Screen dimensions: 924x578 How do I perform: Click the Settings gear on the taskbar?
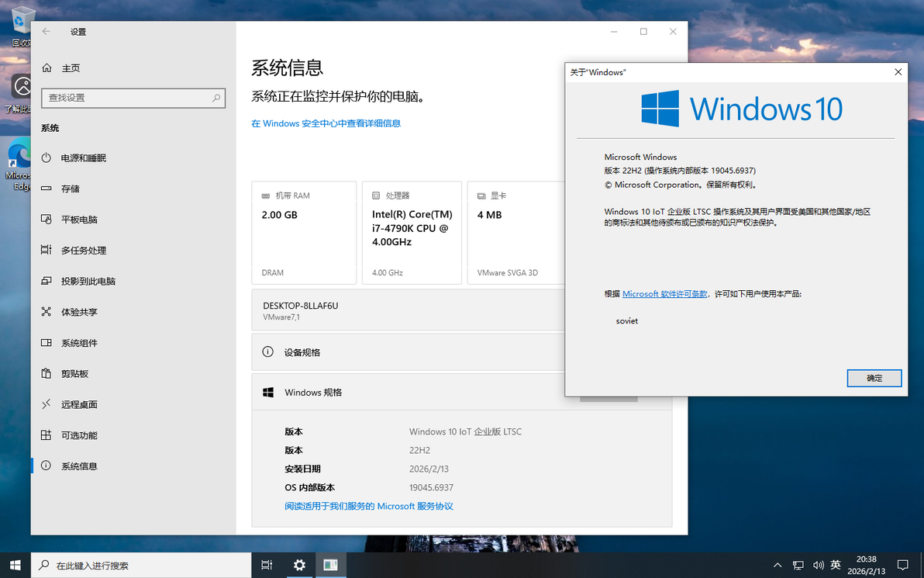tap(299, 565)
